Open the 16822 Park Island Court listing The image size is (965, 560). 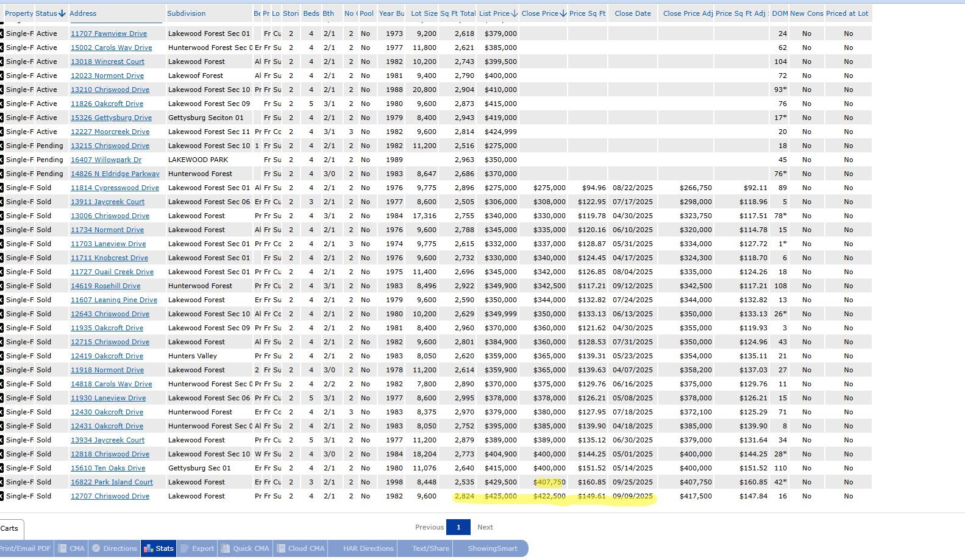112,482
